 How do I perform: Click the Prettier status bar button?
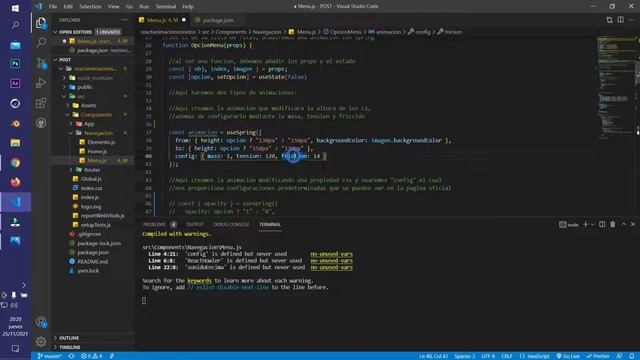pyautogui.click(x=598, y=356)
